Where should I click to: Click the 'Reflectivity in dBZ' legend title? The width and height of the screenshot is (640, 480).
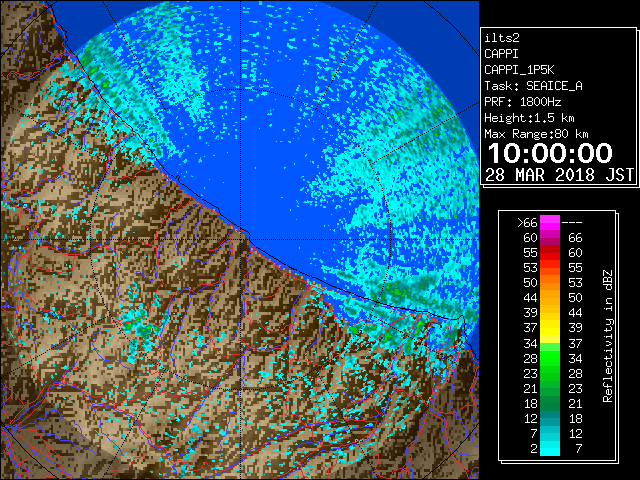pos(607,336)
